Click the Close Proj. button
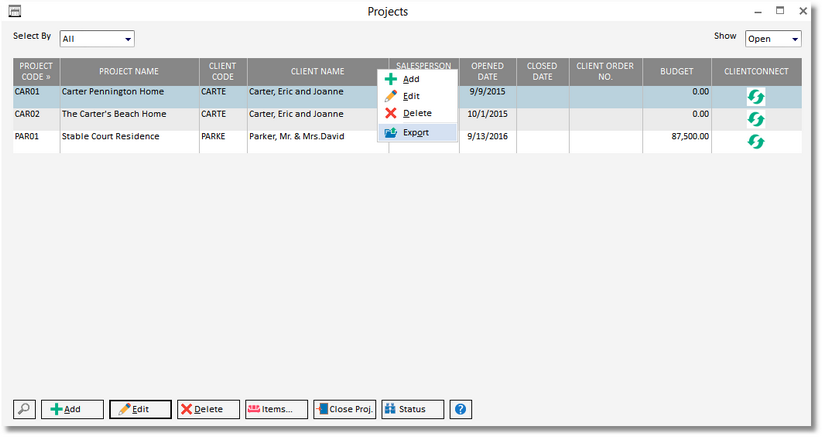This screenshot has width=822, height=437. [344, 409]
